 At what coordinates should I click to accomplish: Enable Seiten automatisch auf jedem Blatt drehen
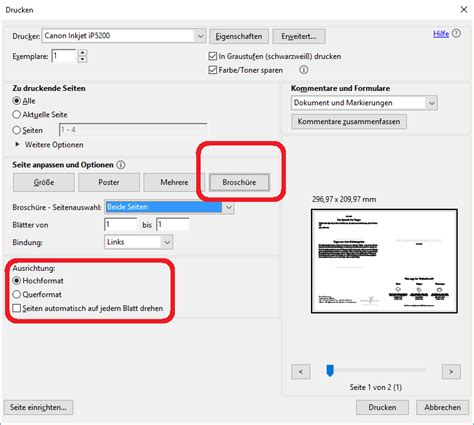(x=17, y=308)
